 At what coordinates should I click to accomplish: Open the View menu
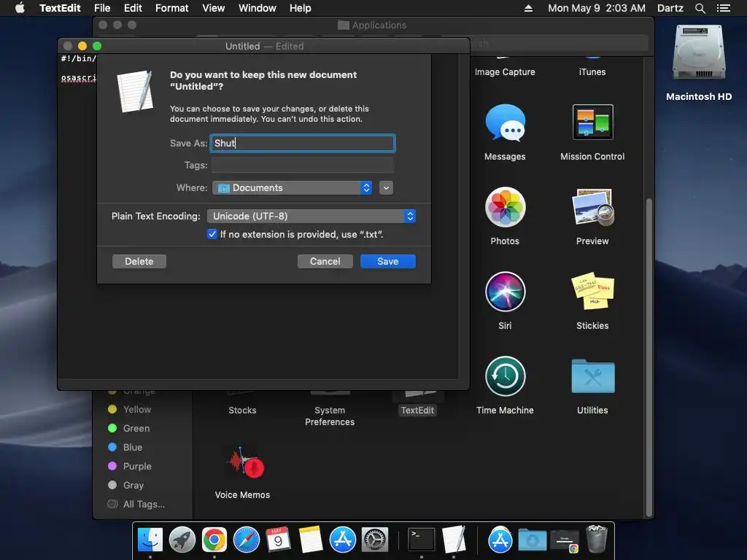[214, 8]
